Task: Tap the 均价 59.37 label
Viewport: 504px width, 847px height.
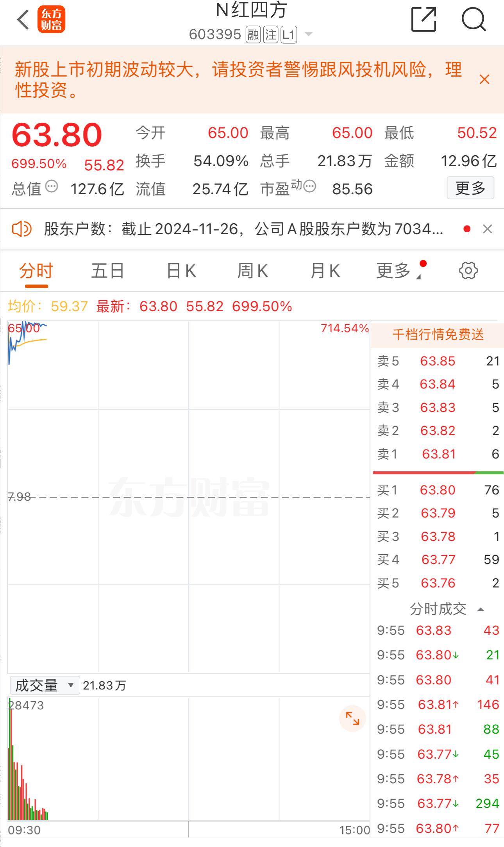Action: point(48,306)
